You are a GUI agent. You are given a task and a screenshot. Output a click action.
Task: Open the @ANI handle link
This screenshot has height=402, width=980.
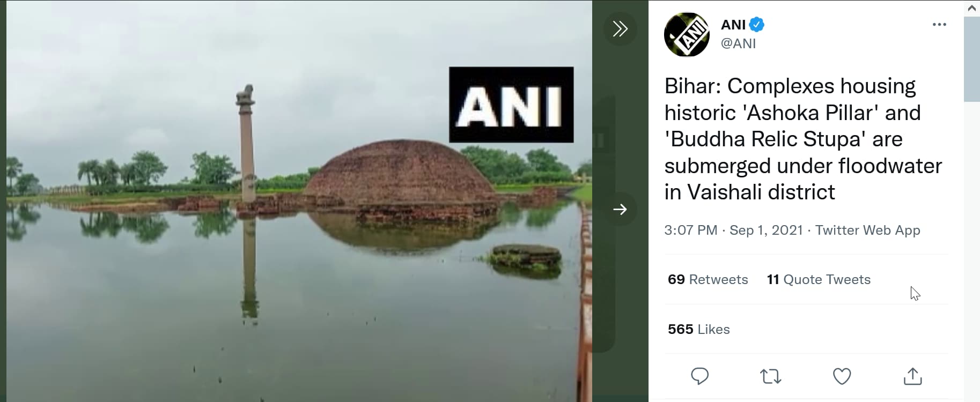tap(738, 43)
